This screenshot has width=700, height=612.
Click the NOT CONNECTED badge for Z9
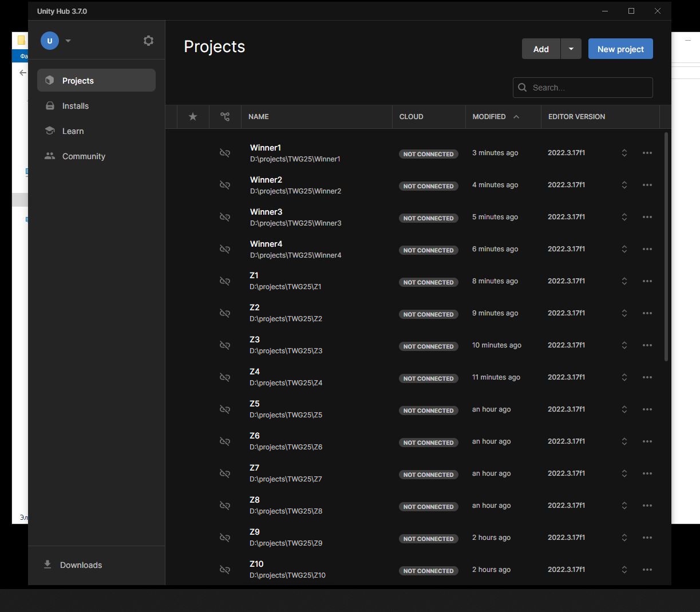click(429, 539)
